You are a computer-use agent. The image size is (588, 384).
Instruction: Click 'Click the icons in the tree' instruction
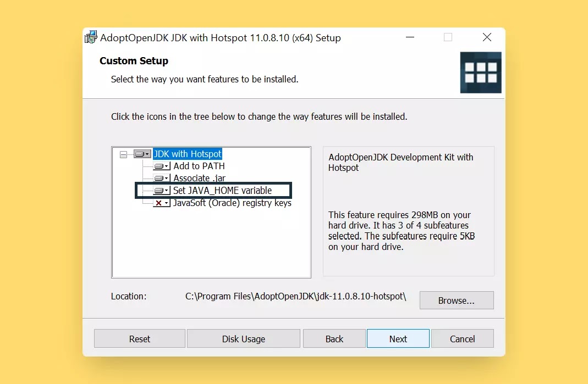click(259, 116)
